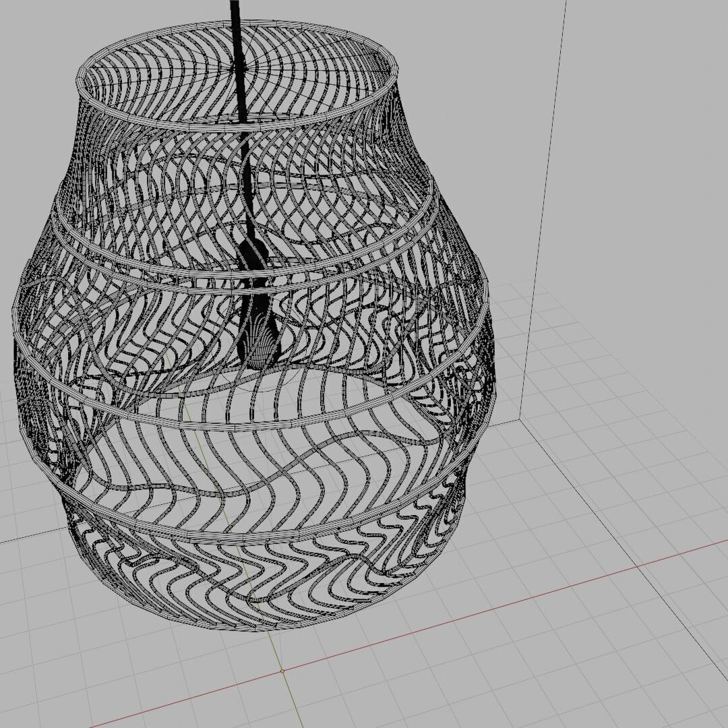Click the orange origin point on grid
Viewport: 728px width, 728px height.
(x=282, y=671)
